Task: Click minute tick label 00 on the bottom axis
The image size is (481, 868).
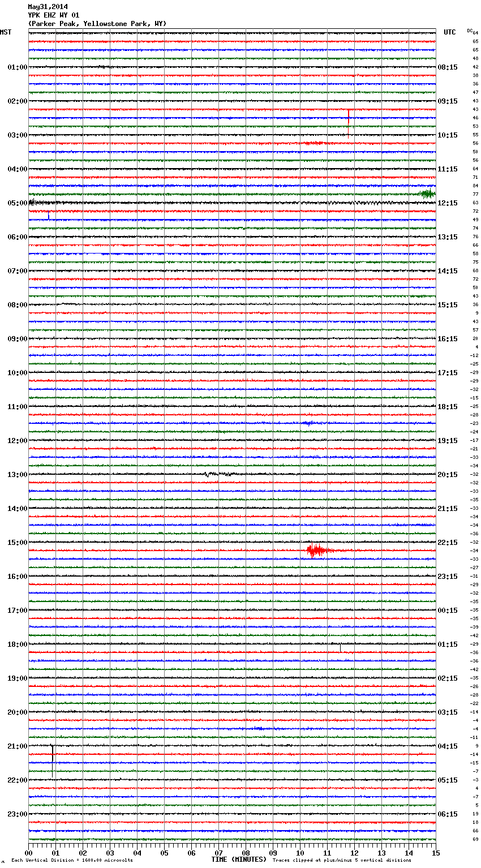Action: click(x=29, y=853)
